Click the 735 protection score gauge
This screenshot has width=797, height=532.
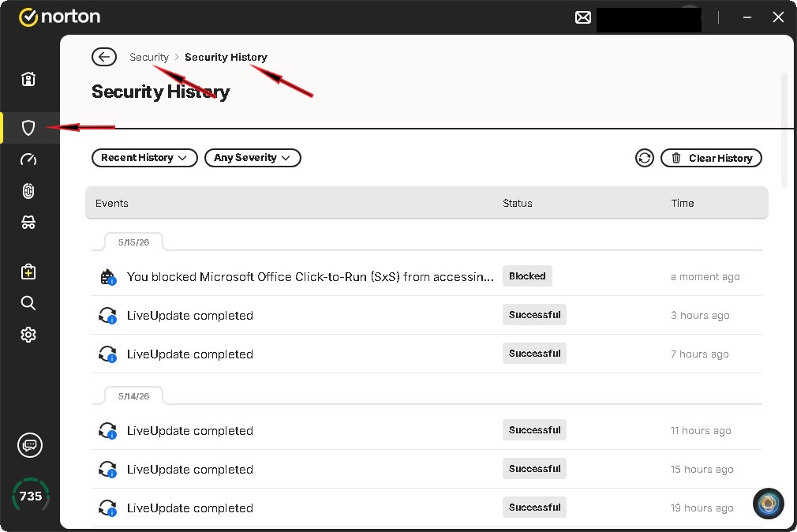pyautogui.click(x=31, y=496)
